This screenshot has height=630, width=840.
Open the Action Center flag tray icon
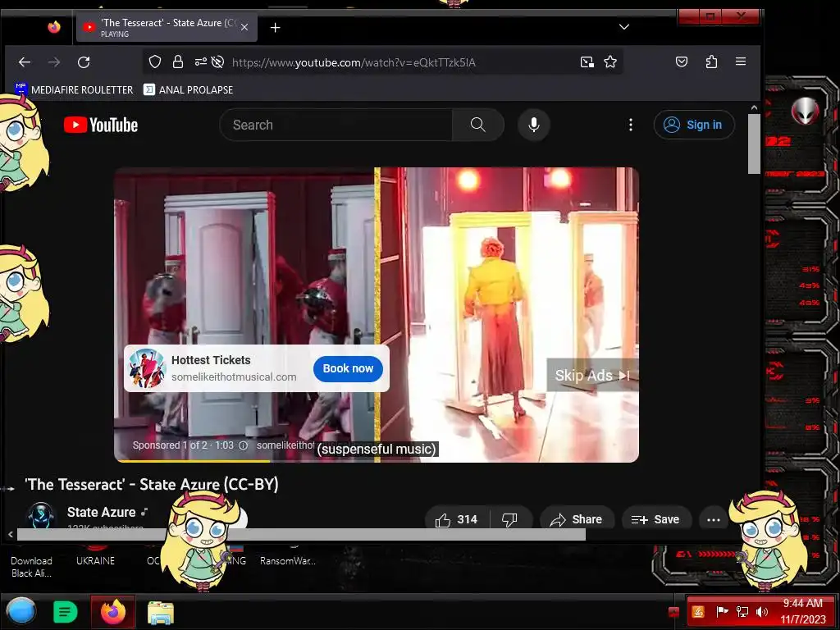click(722, 611)
